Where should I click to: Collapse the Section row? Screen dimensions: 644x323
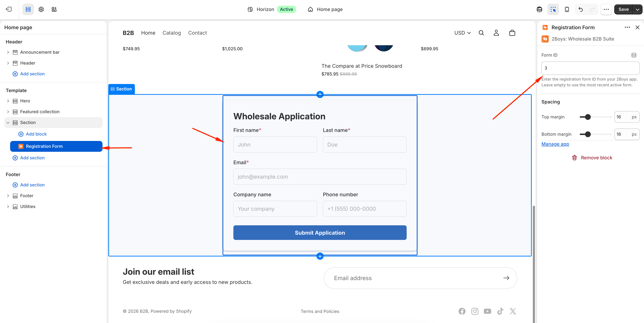pos(8,123)
